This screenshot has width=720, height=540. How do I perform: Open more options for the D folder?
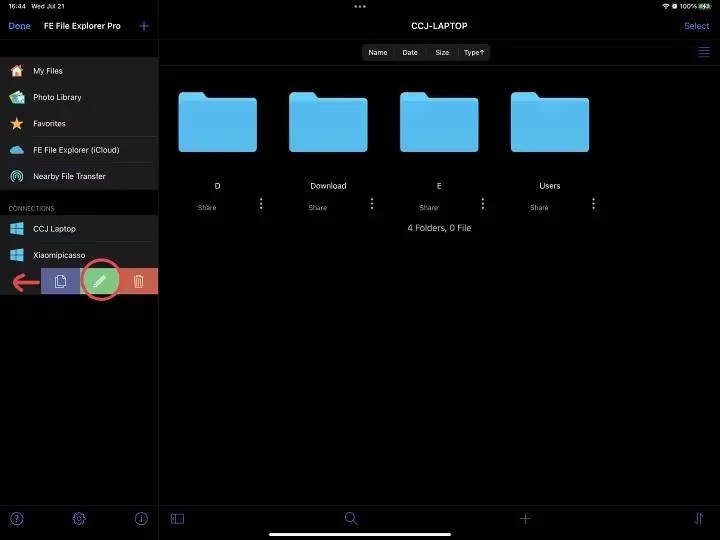pos(261,204)
